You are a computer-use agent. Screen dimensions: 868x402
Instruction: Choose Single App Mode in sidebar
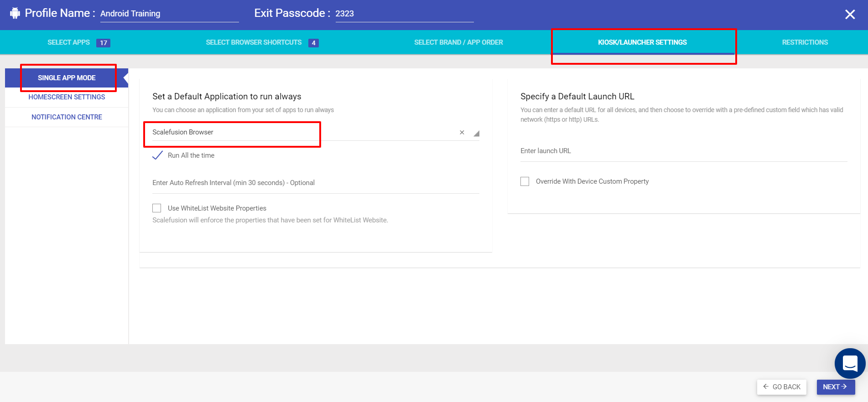[67, 78]
